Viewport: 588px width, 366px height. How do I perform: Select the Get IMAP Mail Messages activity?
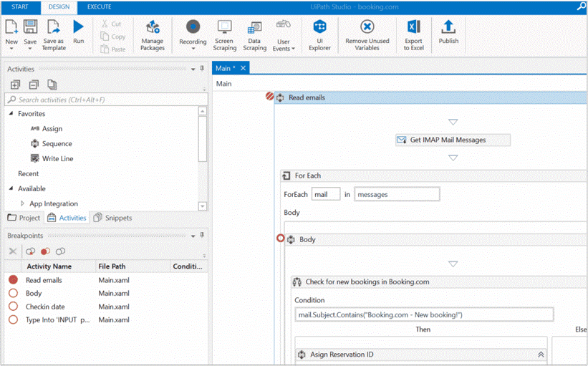[x=453, y=140]
